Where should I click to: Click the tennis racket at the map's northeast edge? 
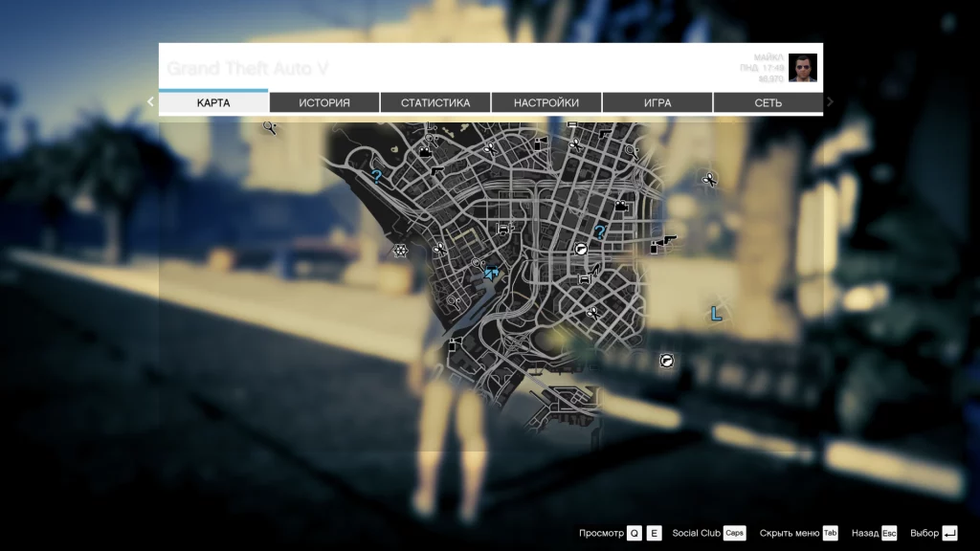tap(632, 152)
